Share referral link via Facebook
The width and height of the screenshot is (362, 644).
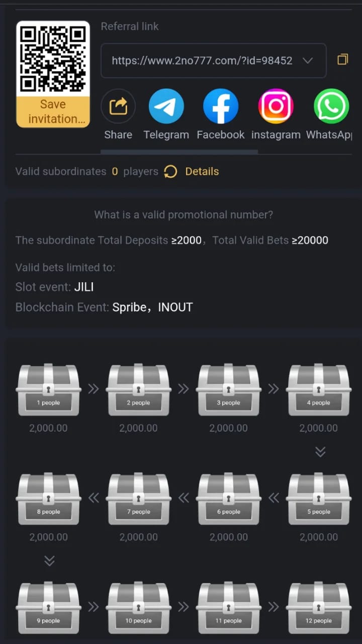[x=220, y=107]
